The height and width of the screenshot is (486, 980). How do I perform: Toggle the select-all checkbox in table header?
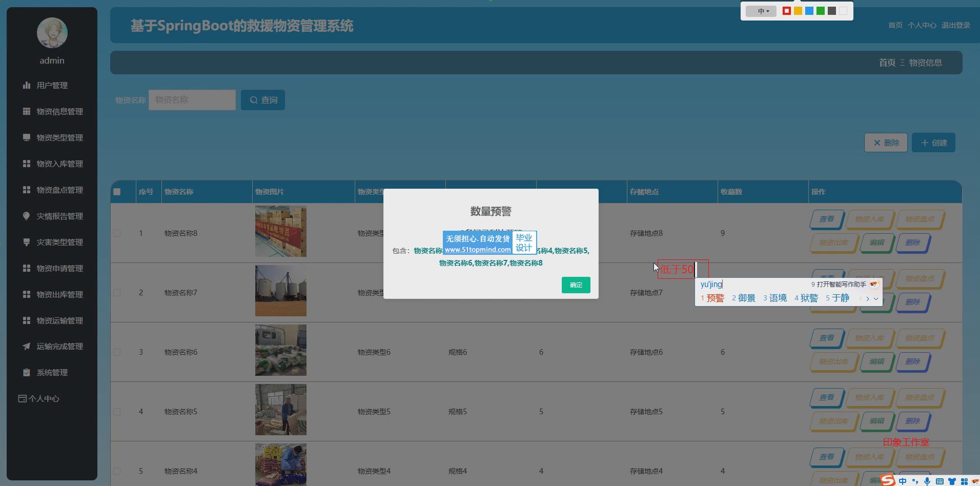click(x=117, y=192)
